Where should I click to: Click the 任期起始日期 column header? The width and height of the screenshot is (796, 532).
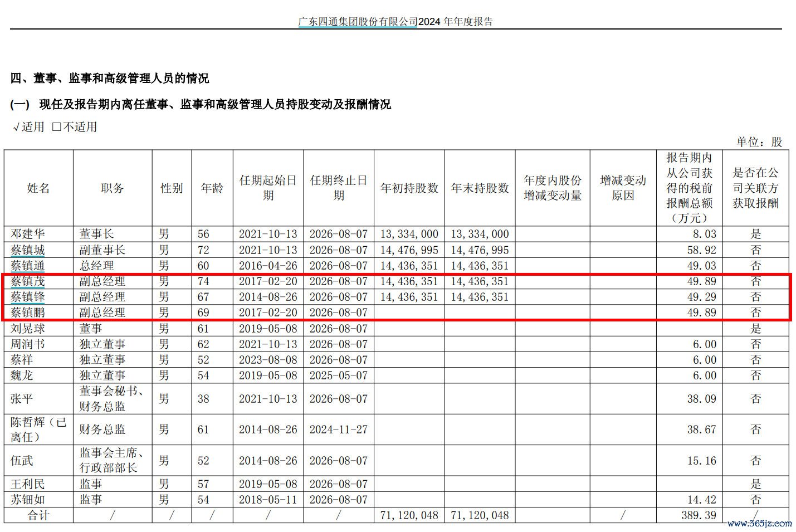pos(268,188)
